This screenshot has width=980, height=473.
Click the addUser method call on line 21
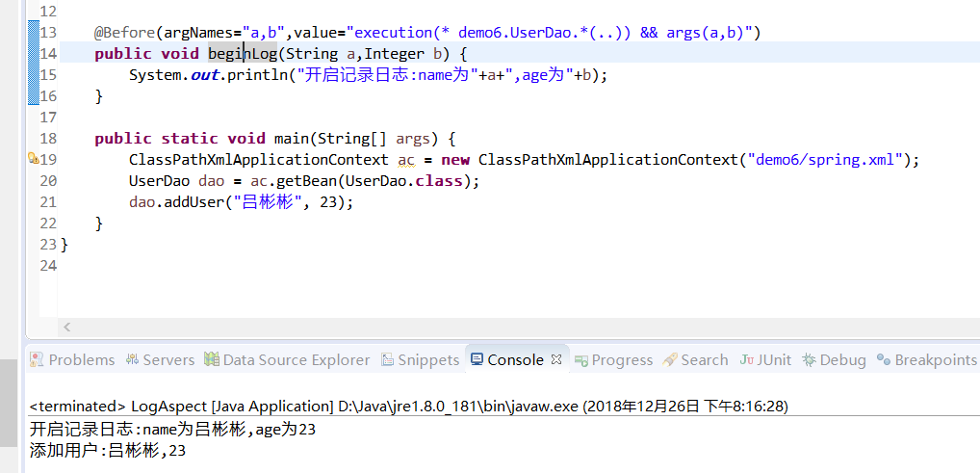[x=193, y=202]
